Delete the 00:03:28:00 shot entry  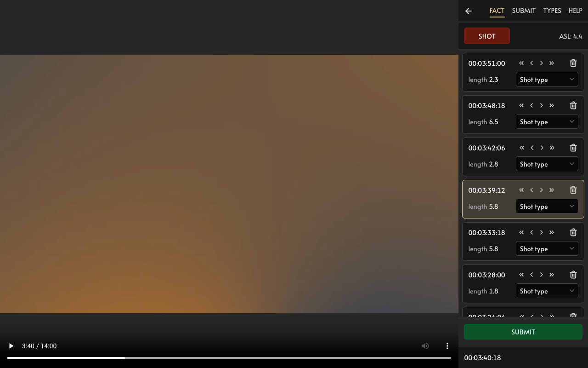coord(573,275)
